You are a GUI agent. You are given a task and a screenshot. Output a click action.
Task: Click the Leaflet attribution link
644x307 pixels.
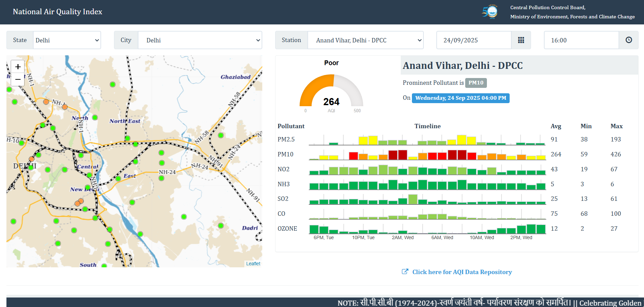(x=253, y=264)
